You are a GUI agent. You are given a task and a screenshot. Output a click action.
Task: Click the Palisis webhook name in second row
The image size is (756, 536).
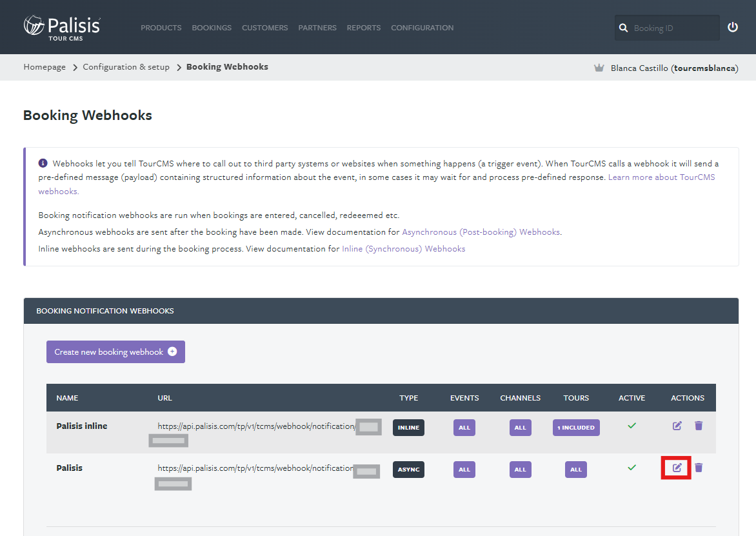70,468
